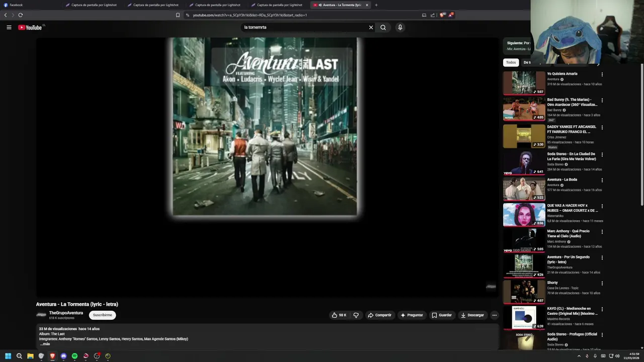Open Spotify from the taskbar

tap(74, 356)
